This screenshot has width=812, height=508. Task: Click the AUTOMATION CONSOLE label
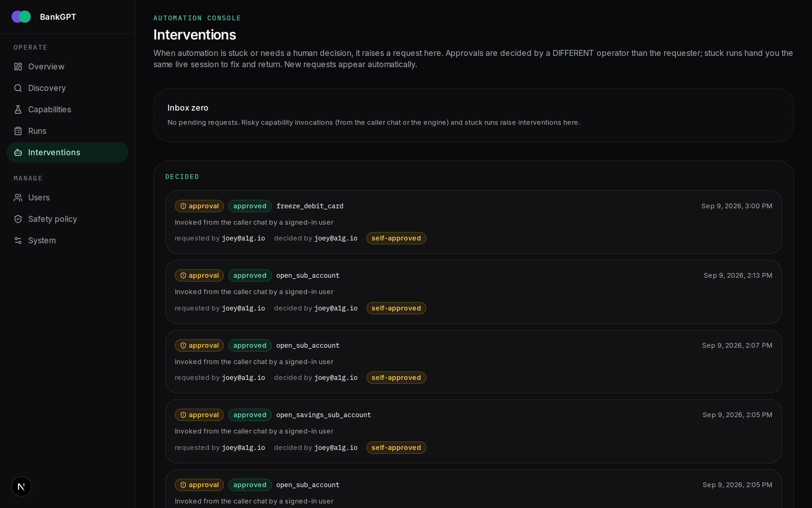[197, 18]
